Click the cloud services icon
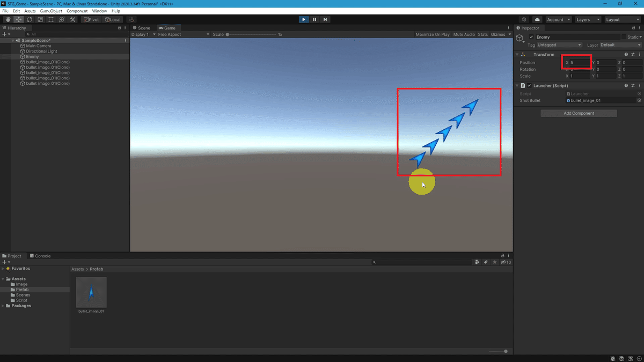The image size is (644, 362). (x=537, y=20)
